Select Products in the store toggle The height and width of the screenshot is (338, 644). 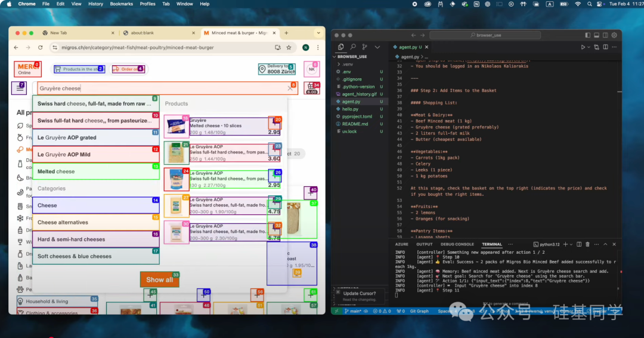(x=79, y=69)
